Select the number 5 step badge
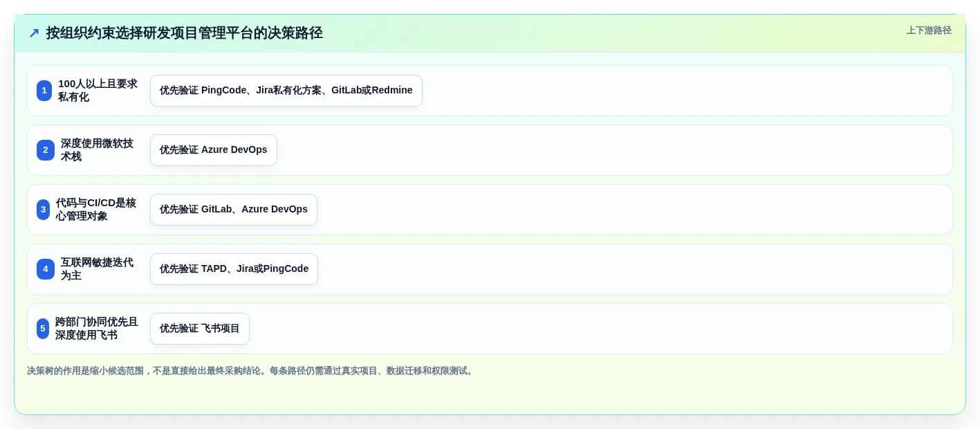This screenshot has height=429, width=980. pos(43,329)
